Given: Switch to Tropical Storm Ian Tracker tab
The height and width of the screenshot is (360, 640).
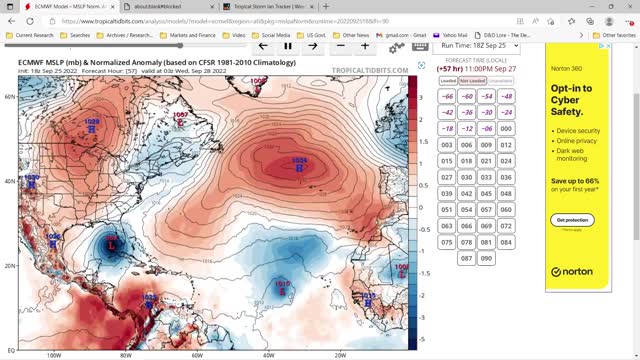Looking at the screenshot, I should tap(269, 7).
